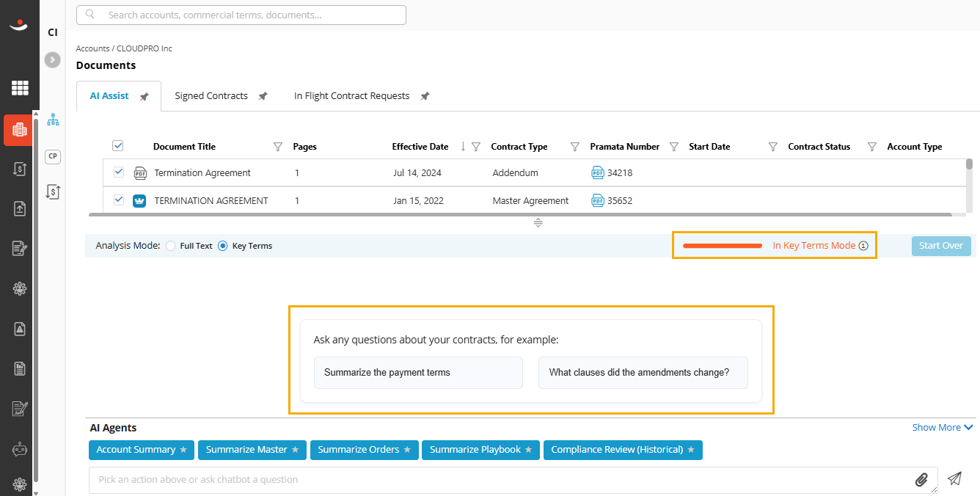Uncheck the Termination Agreement addendum row checkbox

coord(119,172)
